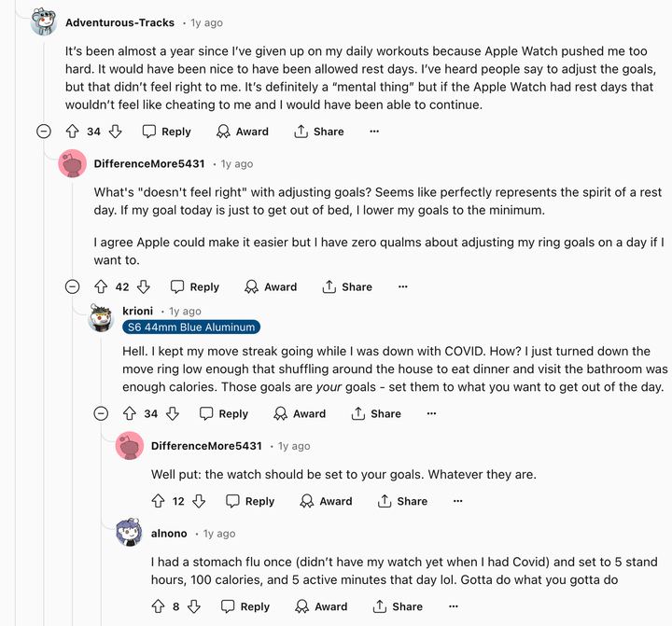Viewport: 672px width, 626px height.
Task: Upvote Adventurous-Tracks' comment with 34 votes
Action: [73, 132]
